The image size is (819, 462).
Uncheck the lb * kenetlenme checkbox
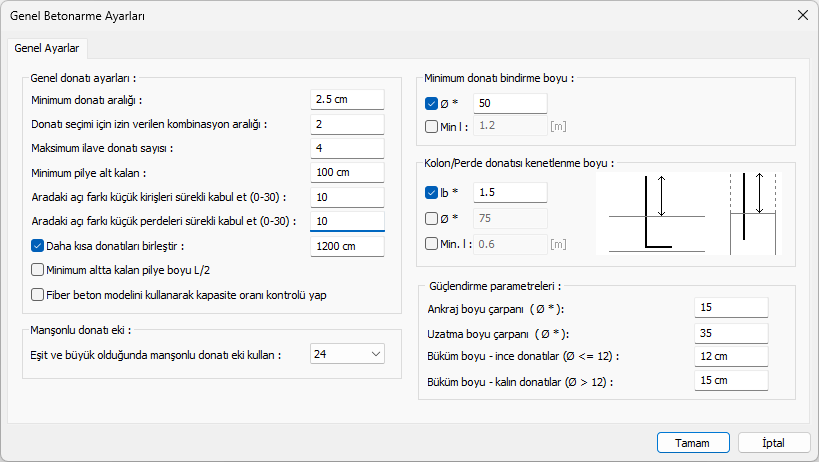coord(431,192)
